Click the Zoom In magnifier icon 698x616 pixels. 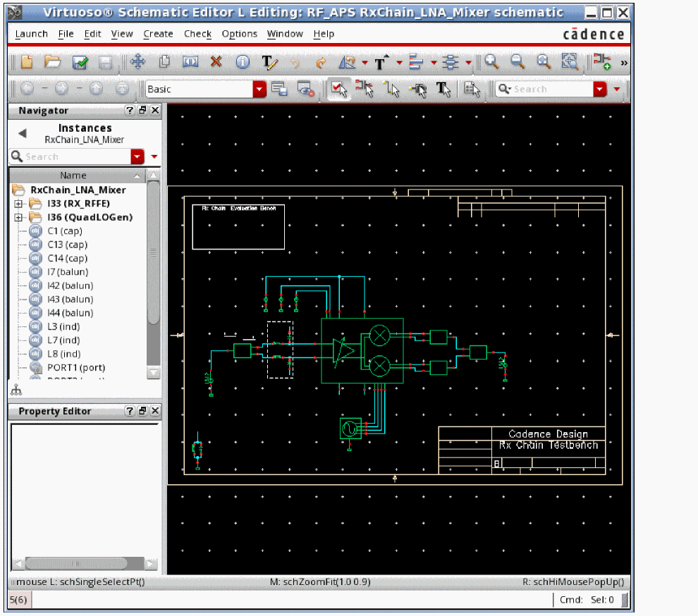pyautogui.click(x=491, y=62)
